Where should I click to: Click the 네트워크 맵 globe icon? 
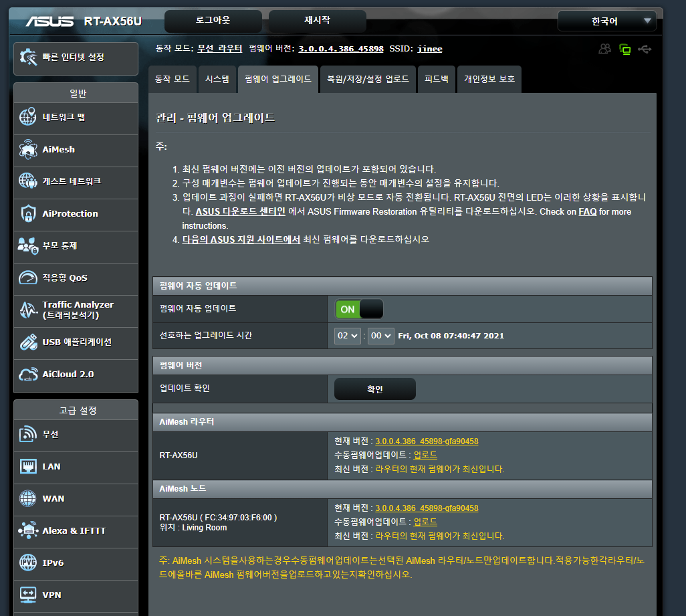(28, 117)
